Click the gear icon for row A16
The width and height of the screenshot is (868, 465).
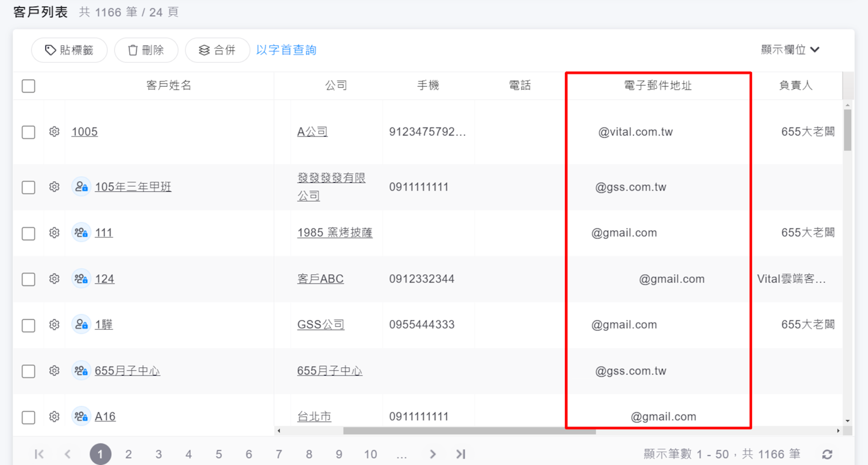(x=54, y=417)
